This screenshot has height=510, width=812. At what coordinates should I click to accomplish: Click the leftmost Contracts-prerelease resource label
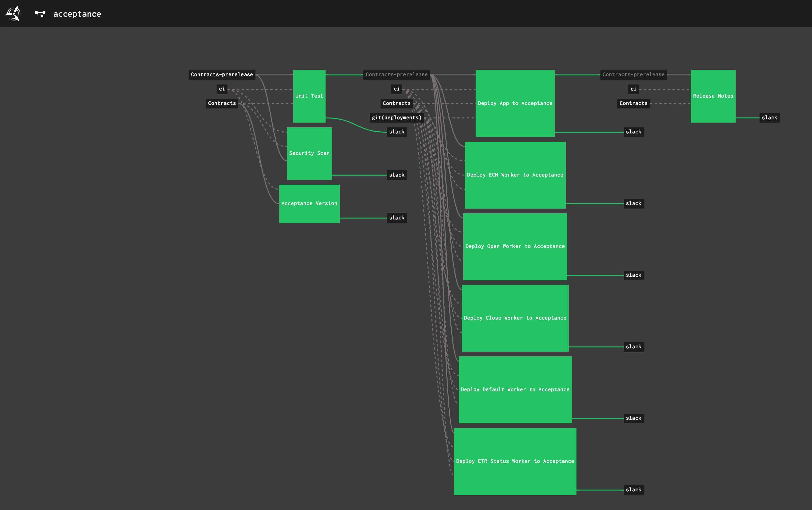pos(222,75)
